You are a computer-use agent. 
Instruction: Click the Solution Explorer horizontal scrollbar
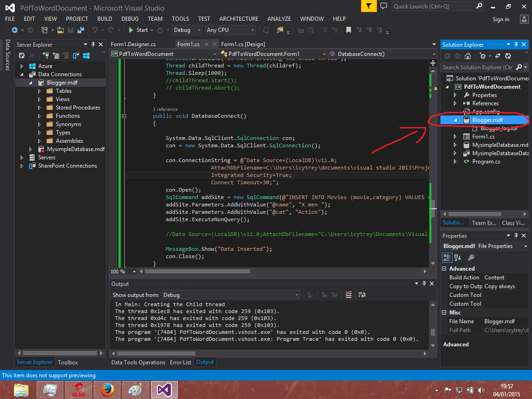[x=475, y=214]
